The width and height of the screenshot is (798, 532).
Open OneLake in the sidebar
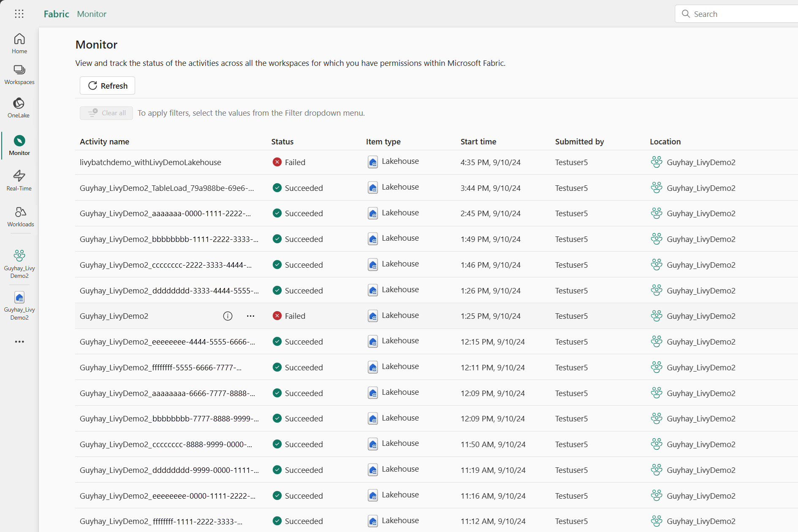point(19,108)
